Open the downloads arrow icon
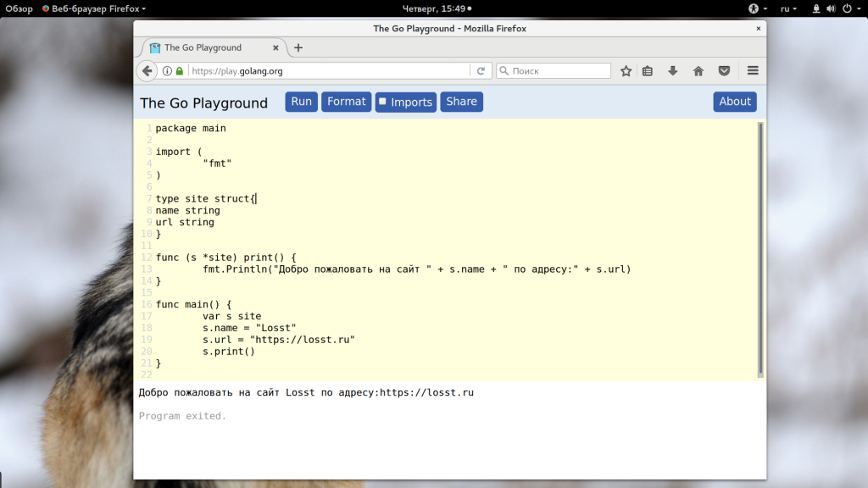868x488 pixels. coord(673,71)
